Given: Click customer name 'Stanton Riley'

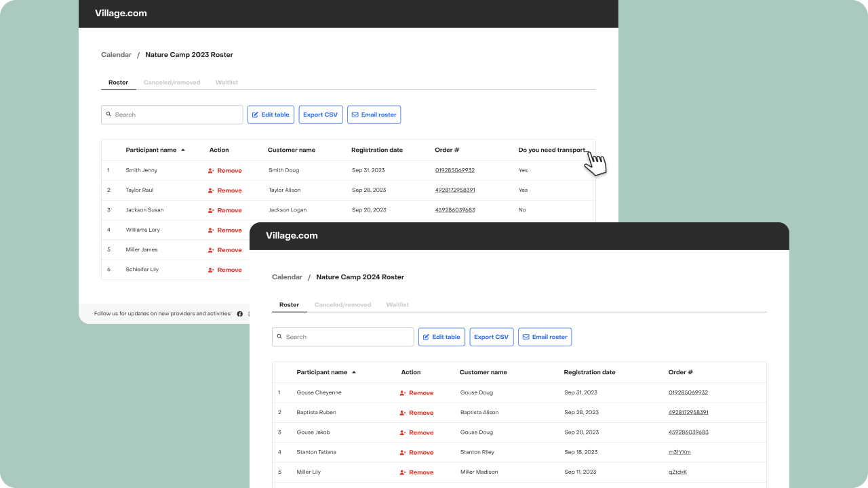Looking at the screenshot, I should (x=478, y=452).
